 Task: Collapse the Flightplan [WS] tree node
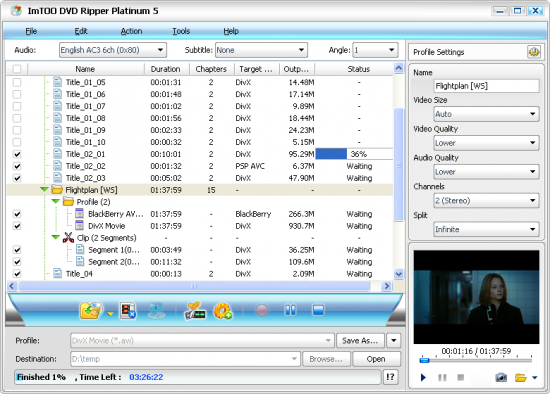pos(44,189)
